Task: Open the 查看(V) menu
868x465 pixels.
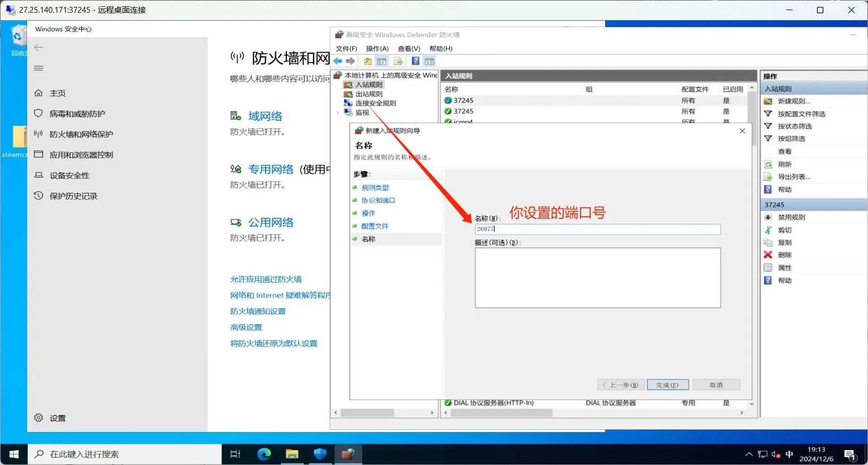Action: pos(409,48)
